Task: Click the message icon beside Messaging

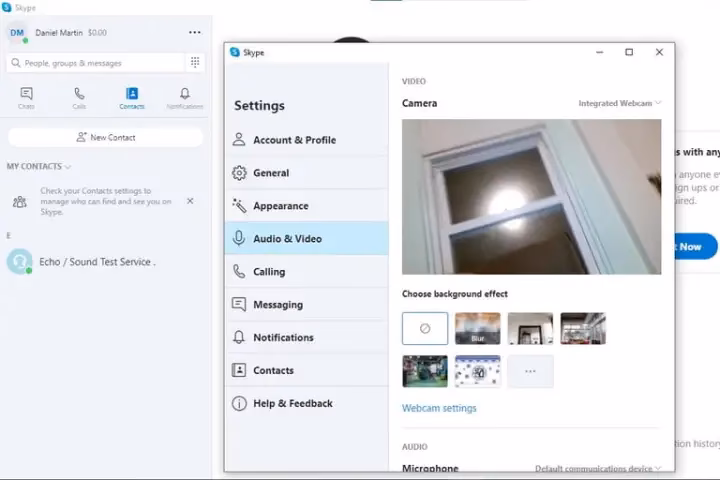Action: (239, 304)
